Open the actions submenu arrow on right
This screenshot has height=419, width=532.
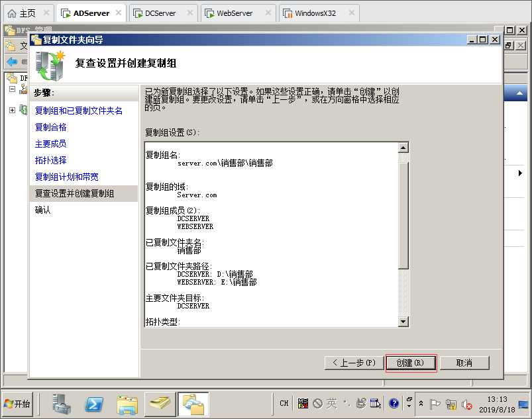pos(520,173)
